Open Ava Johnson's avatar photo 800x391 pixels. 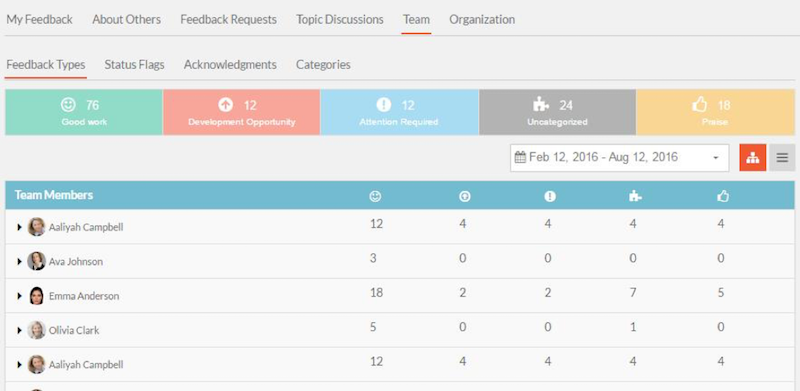point(36,261)
